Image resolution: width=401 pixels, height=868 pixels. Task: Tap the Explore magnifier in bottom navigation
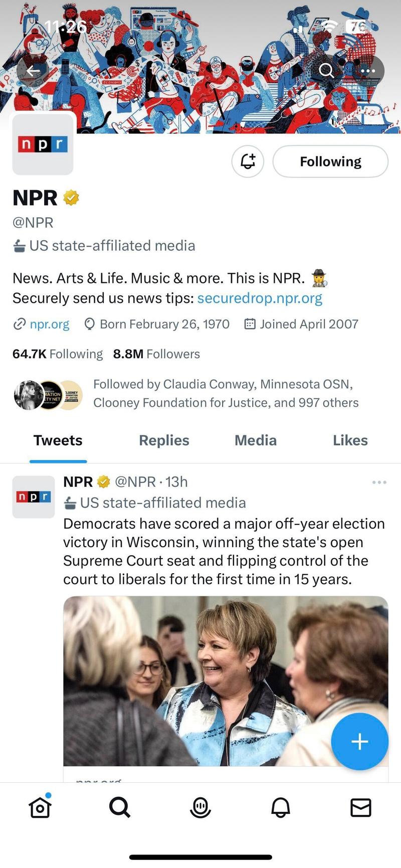pyautogui.click(x=120, y=807)
